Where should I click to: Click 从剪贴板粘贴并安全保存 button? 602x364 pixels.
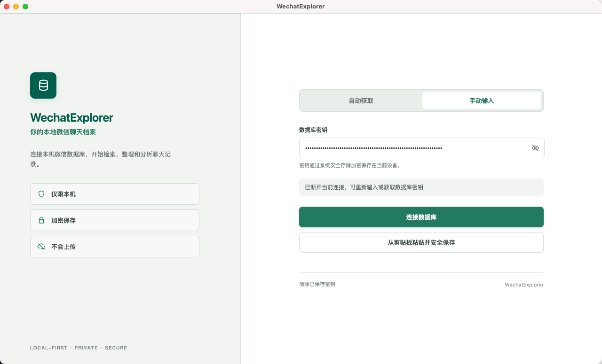[x=421, y=242]
